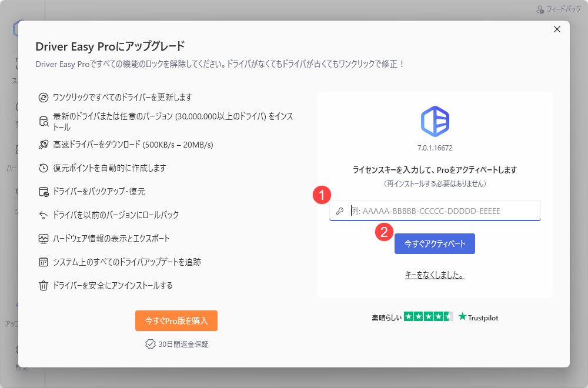Click the key icon in license field

pyautogui.click(x=340, y=211)
